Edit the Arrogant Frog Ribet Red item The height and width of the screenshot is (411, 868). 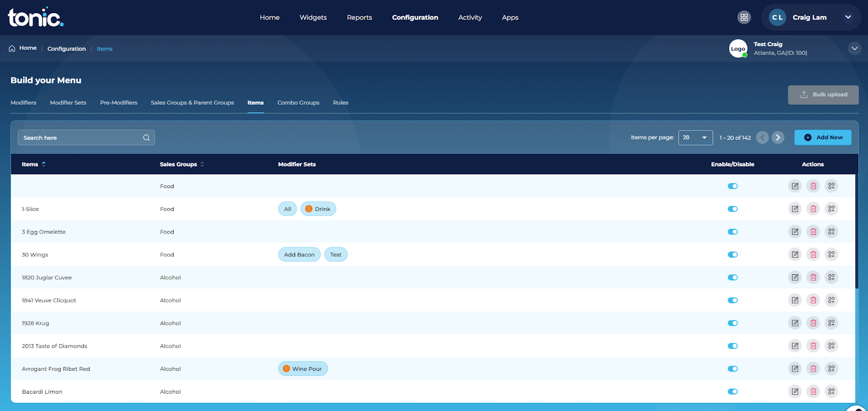click(795, 369)
